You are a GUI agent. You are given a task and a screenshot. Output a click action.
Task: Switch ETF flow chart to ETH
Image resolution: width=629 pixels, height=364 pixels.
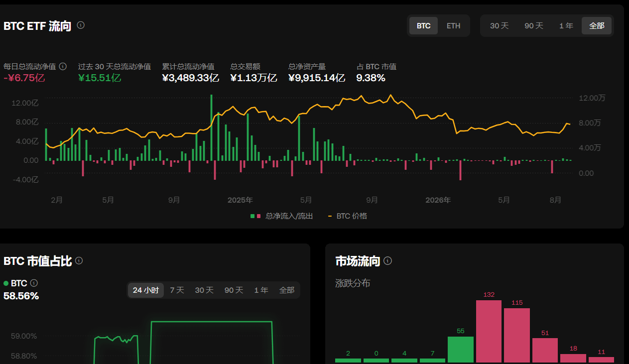pos(453,26)
